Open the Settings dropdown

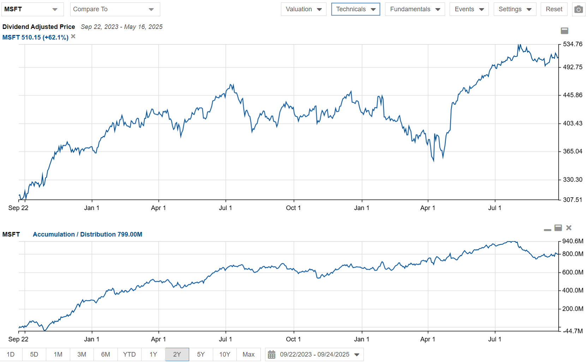coord(515,9)
